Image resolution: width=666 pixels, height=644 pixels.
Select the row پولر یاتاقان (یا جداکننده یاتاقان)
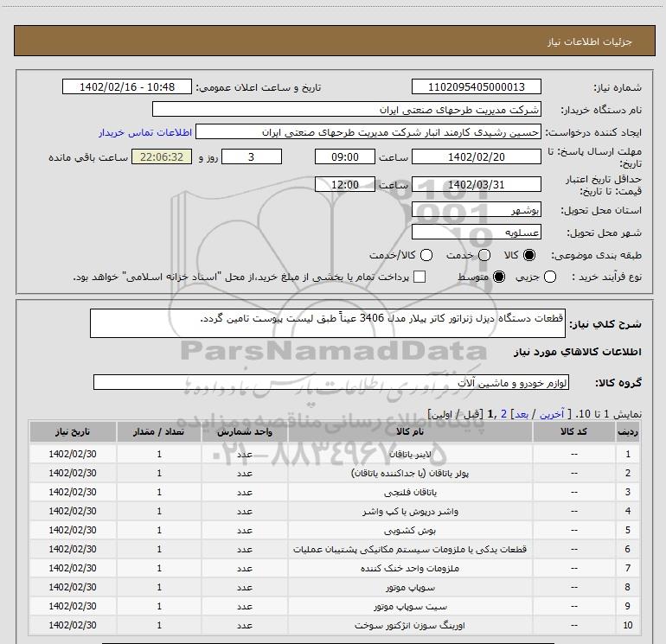click(x=334, y=473)
